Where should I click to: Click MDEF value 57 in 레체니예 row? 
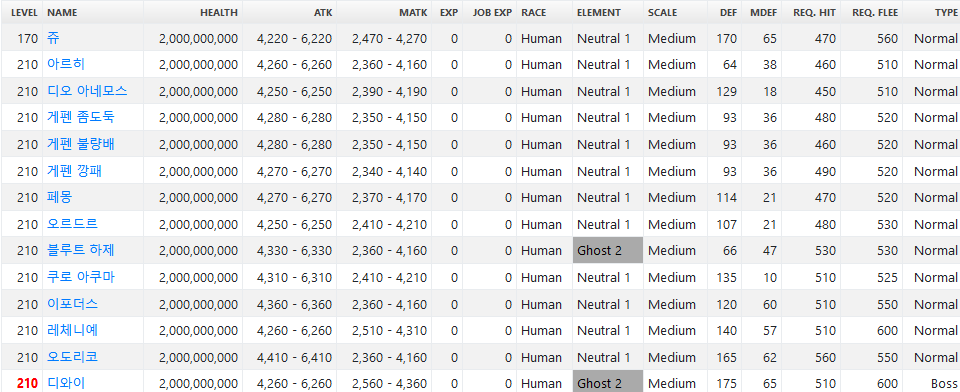770,331
